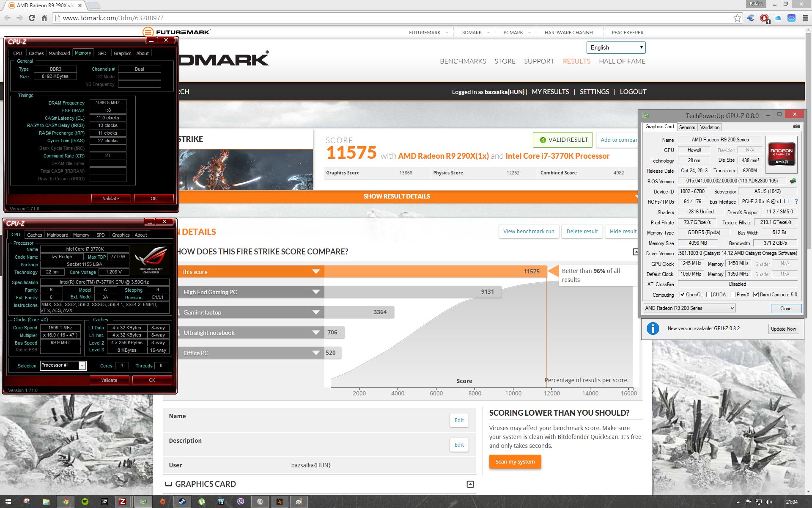Toggle the CUDA checkbox in GPU-Z
812x508 pixels.
pos(709,295)
